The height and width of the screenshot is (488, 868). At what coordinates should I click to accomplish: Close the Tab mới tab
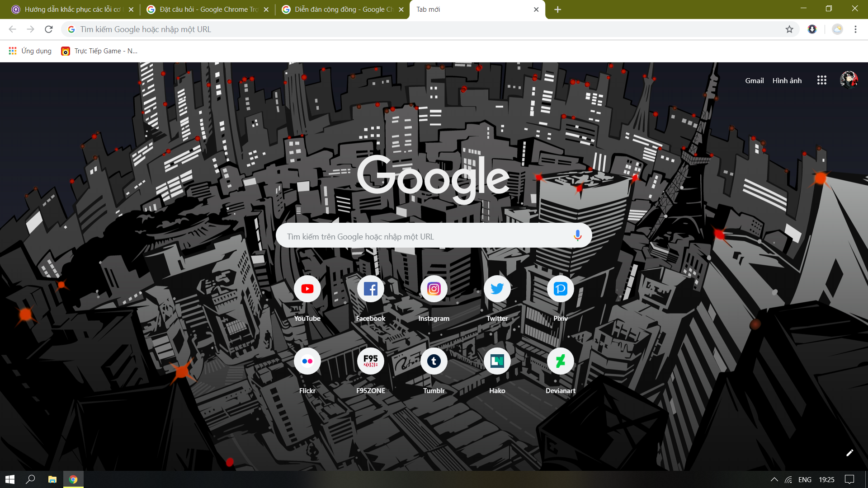[x=536, y=9]
